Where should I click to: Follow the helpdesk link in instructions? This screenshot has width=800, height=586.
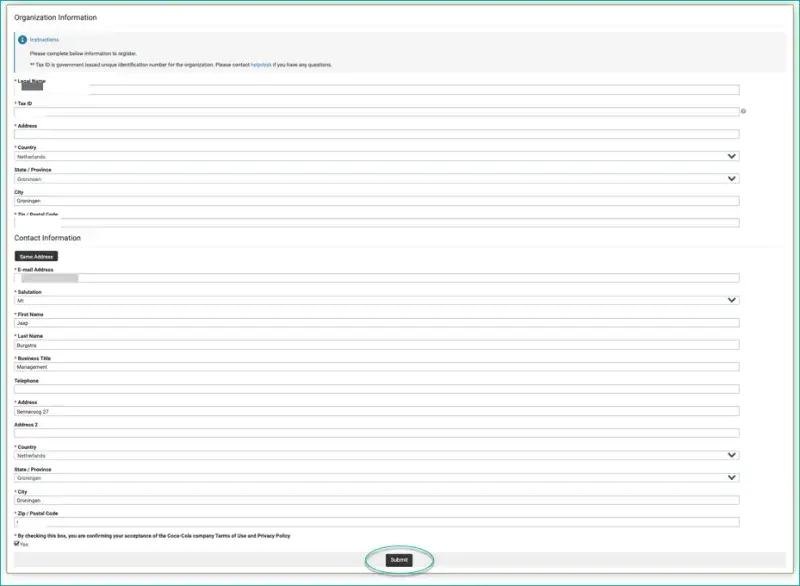[x=260, y=65]
